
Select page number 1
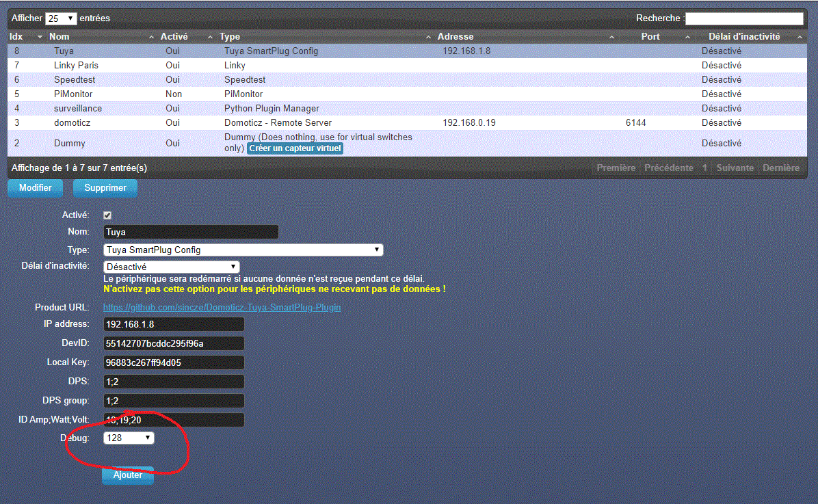coord(704,168)
